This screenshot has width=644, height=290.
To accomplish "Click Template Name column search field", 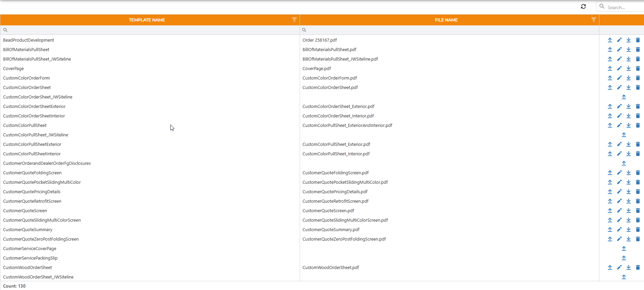I will 150,30.
